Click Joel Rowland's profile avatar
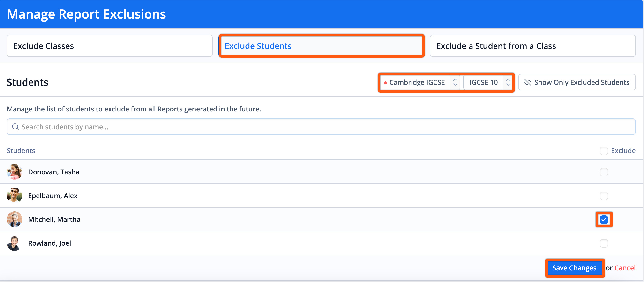Screen dimensions: 644x282 [x=14, y=243]
